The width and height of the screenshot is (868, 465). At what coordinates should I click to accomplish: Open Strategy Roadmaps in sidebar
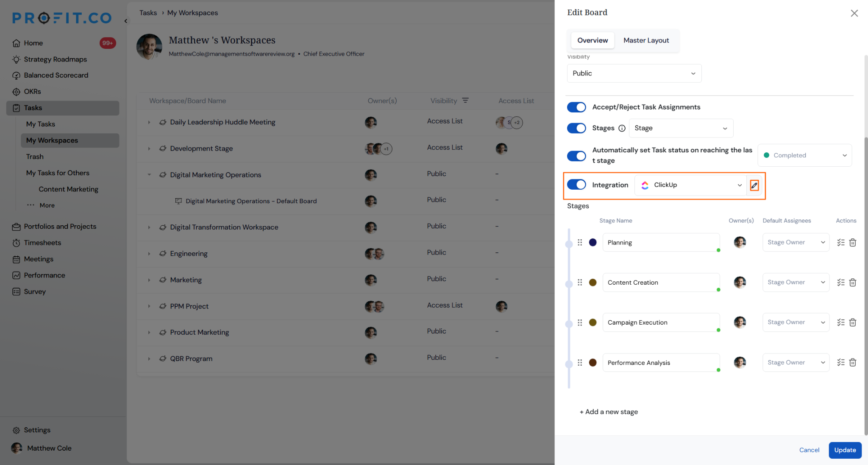(x=55, y=59)
